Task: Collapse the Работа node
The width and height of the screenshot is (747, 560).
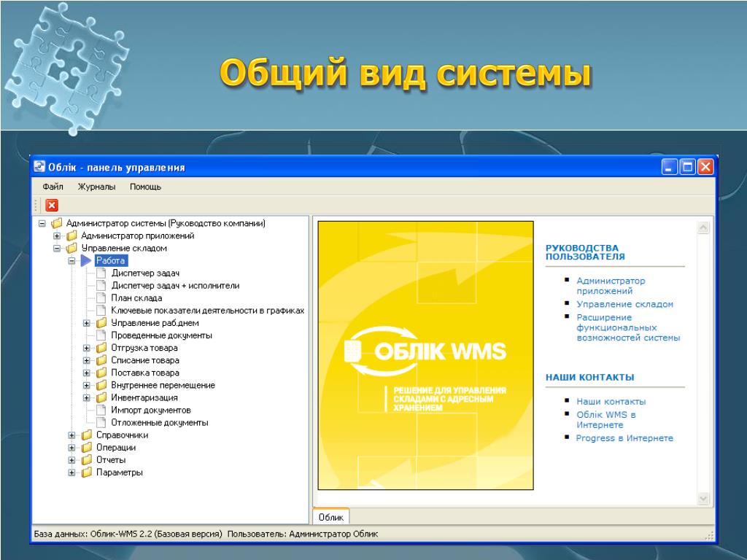Action: click(x=71, y=260)
